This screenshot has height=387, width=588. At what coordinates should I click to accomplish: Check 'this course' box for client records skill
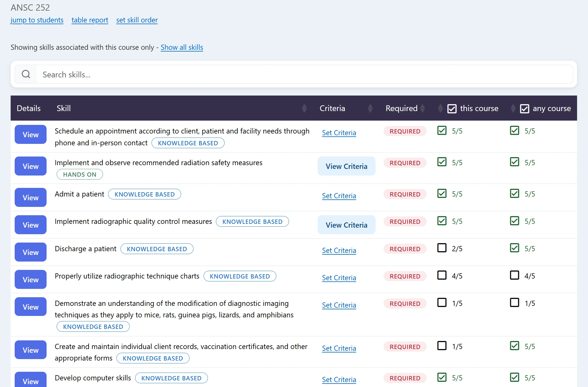[442, 346]
